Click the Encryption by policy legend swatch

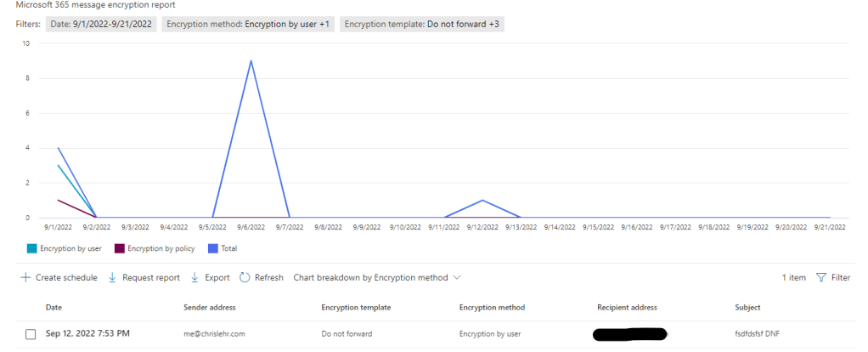coord(120,248)
